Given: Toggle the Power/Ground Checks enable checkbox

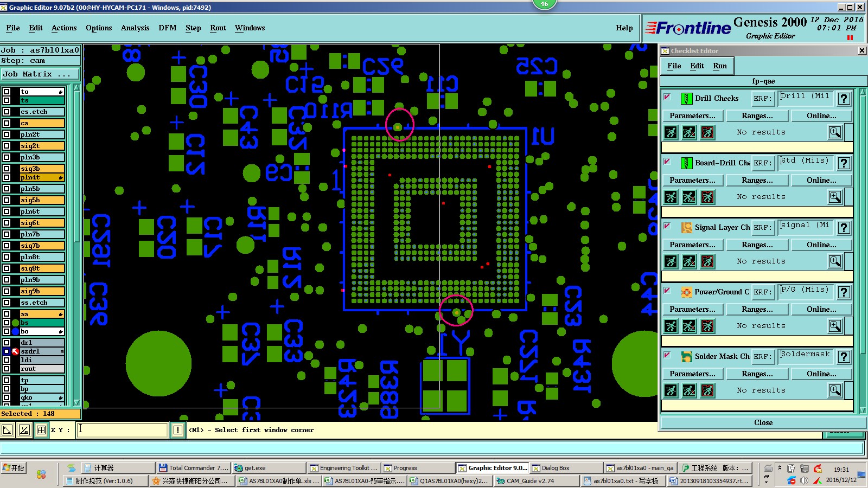Looking at the screenshot, I should point(667,291).
